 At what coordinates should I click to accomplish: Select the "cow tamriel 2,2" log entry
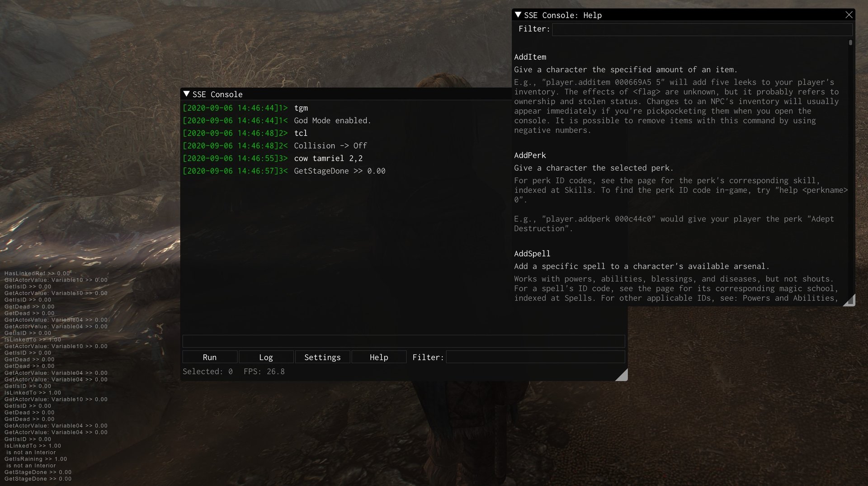[x=328, y=159]
